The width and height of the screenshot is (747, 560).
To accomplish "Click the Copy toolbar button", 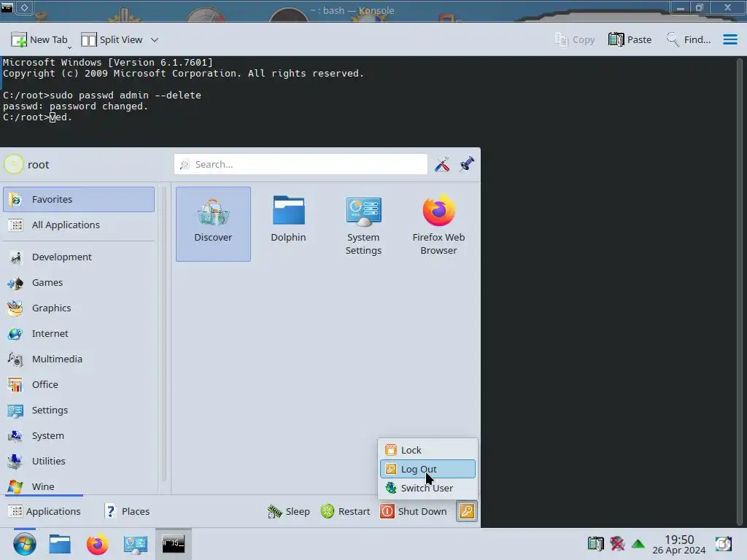I will click(x=575, y=39).
